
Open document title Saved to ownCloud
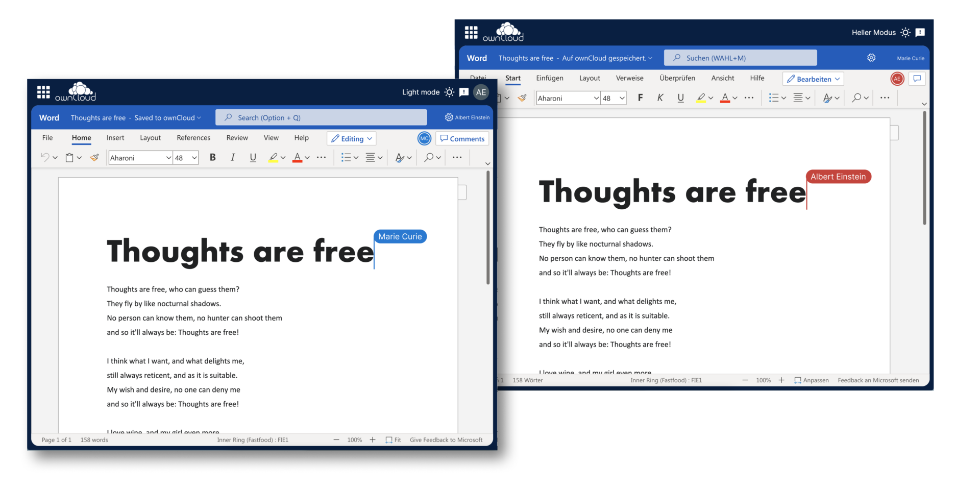coord(136,117)
